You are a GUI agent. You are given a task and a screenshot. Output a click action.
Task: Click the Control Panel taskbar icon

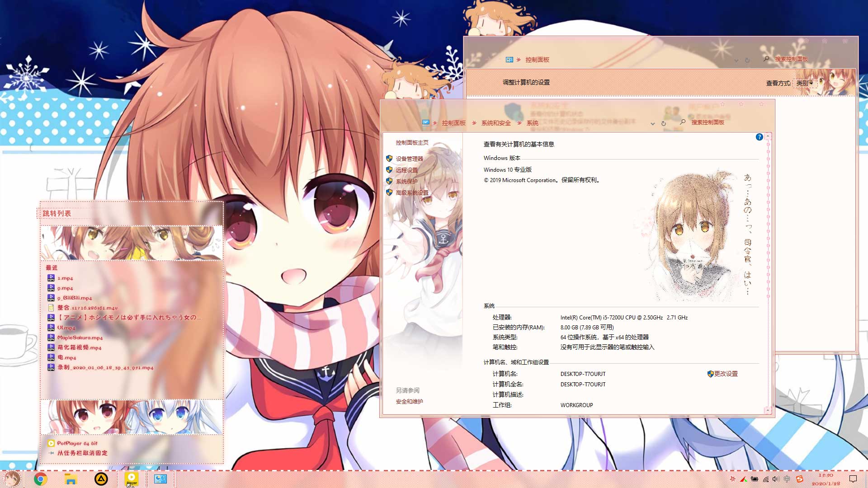(x=160, y=479)
